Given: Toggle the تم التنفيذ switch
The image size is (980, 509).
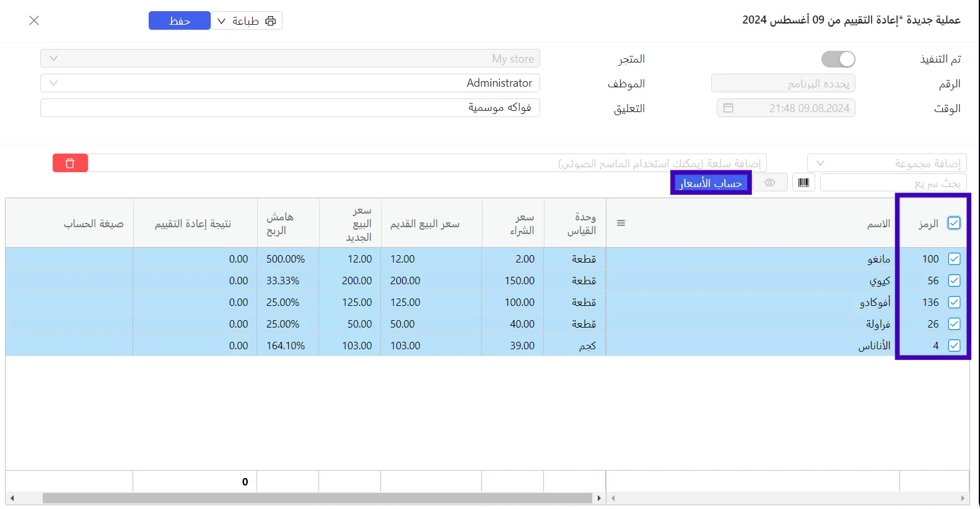Looking at the screenshot, I should (x=838, y=59).
